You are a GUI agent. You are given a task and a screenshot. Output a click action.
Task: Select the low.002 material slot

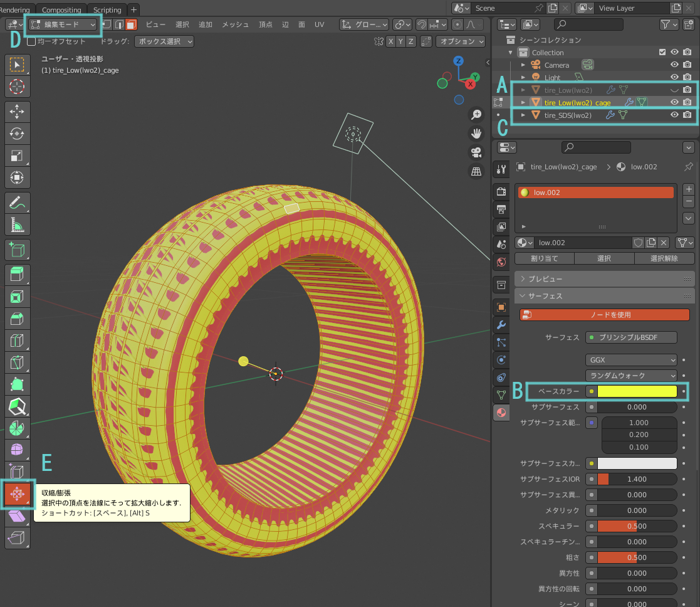[596, 193]
